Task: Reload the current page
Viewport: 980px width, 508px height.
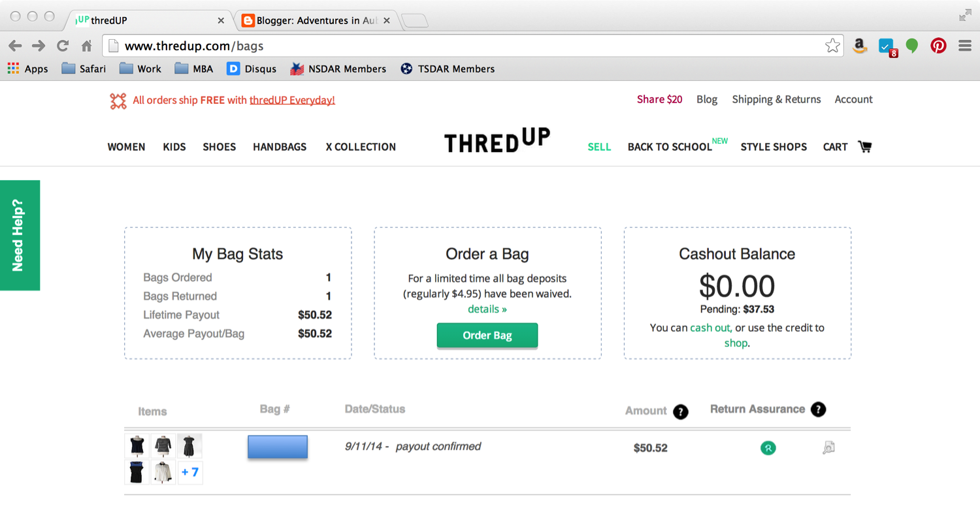Action: click(63, 46)
